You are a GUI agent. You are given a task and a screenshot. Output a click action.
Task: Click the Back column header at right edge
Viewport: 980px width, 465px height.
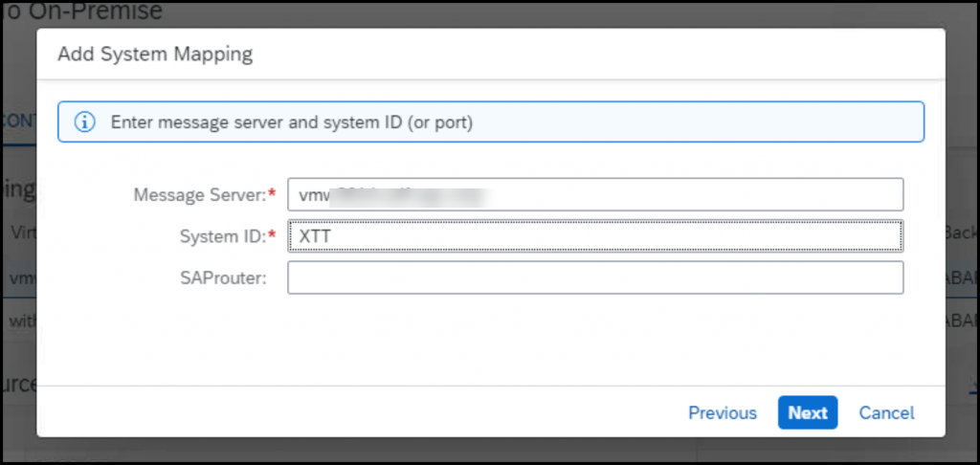pos(961,232)
